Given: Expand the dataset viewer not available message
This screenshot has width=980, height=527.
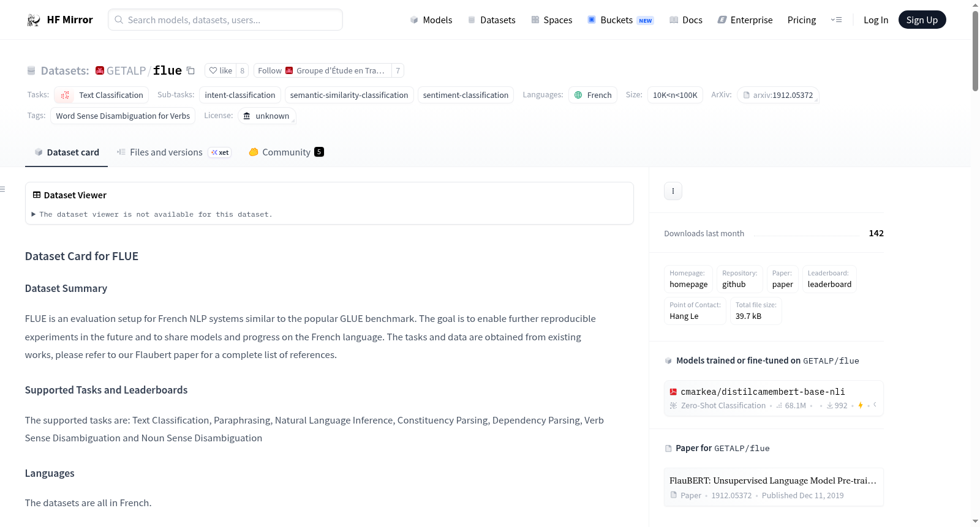Looking at the screenshot, I should pyautogui.click(x=152, y=214).
